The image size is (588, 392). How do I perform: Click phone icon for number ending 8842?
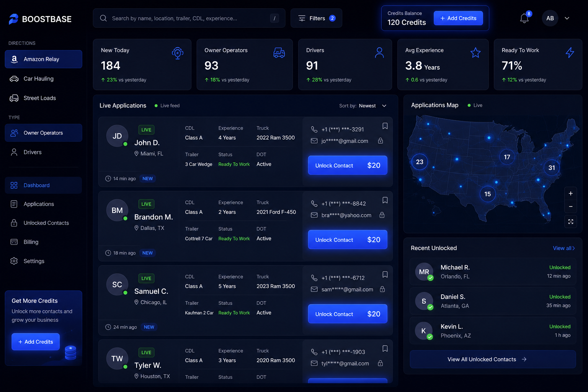coord(314,204)
